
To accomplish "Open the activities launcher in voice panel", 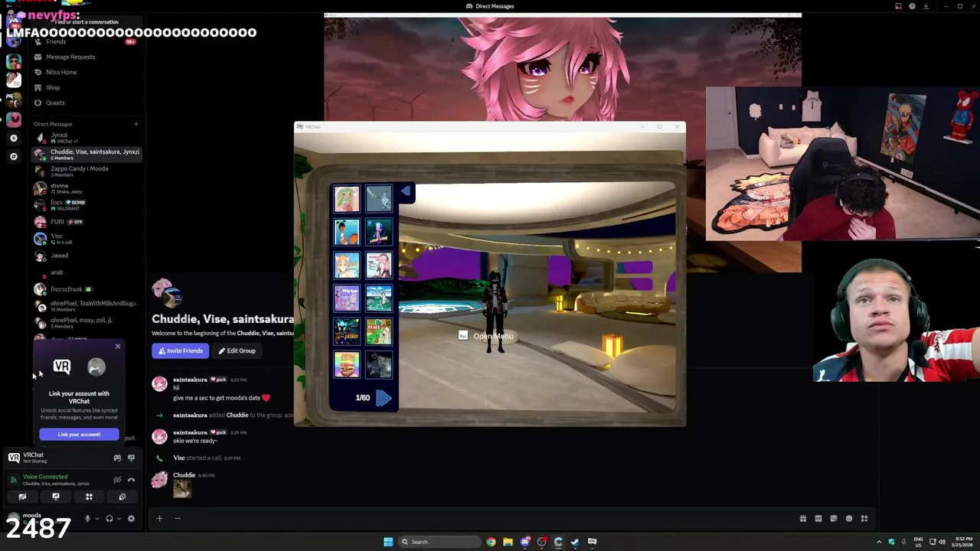I will click(x=89, y=497).
